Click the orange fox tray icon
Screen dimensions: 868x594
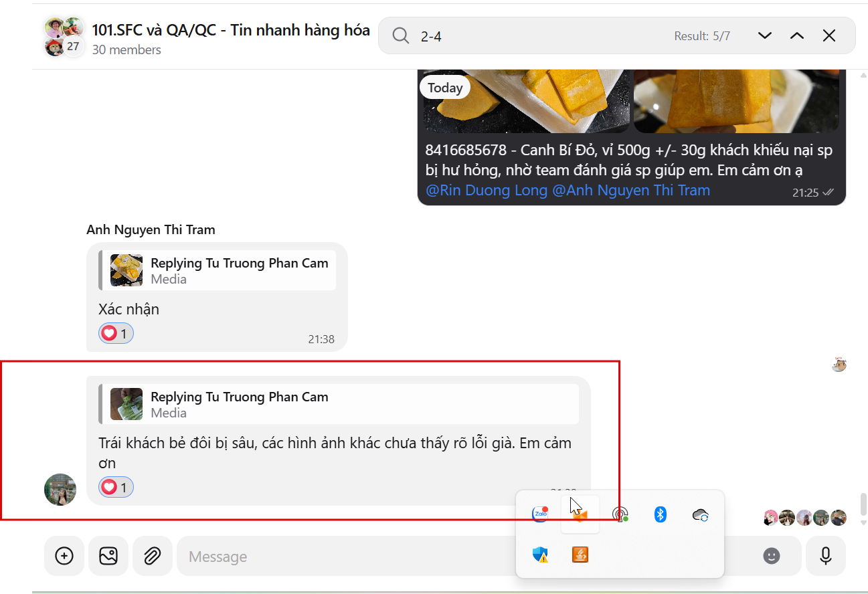[580, 515]
